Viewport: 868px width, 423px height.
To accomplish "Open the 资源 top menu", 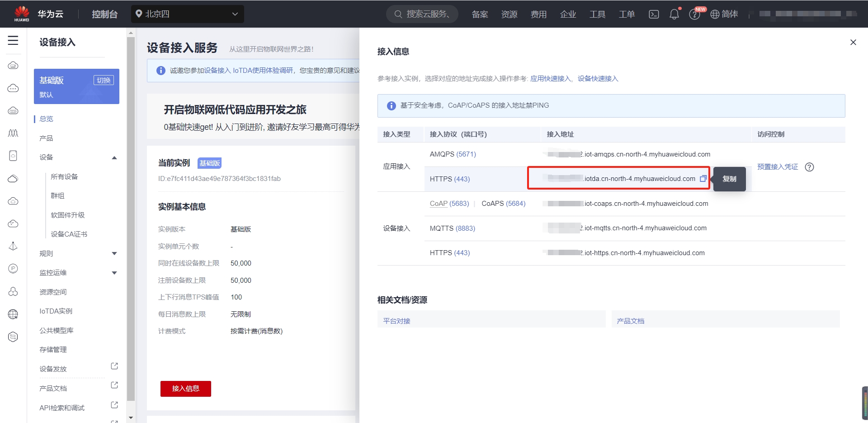I will coord(509,14).
